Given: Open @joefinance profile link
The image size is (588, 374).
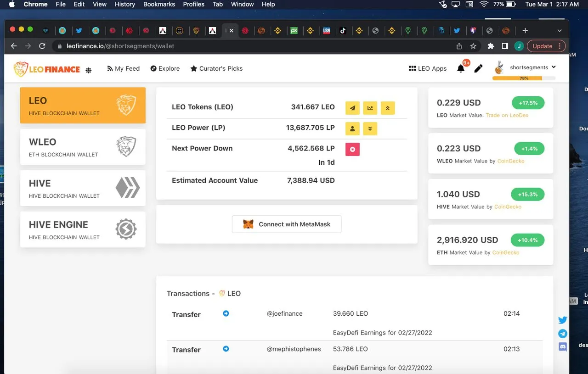Looking at the screenshot, I should (x=285, y=313).
